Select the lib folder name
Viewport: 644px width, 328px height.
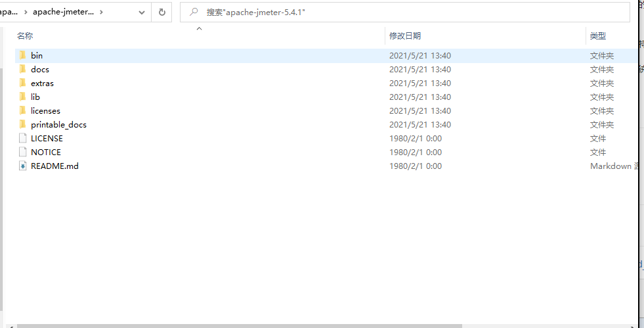click(35, 97)
